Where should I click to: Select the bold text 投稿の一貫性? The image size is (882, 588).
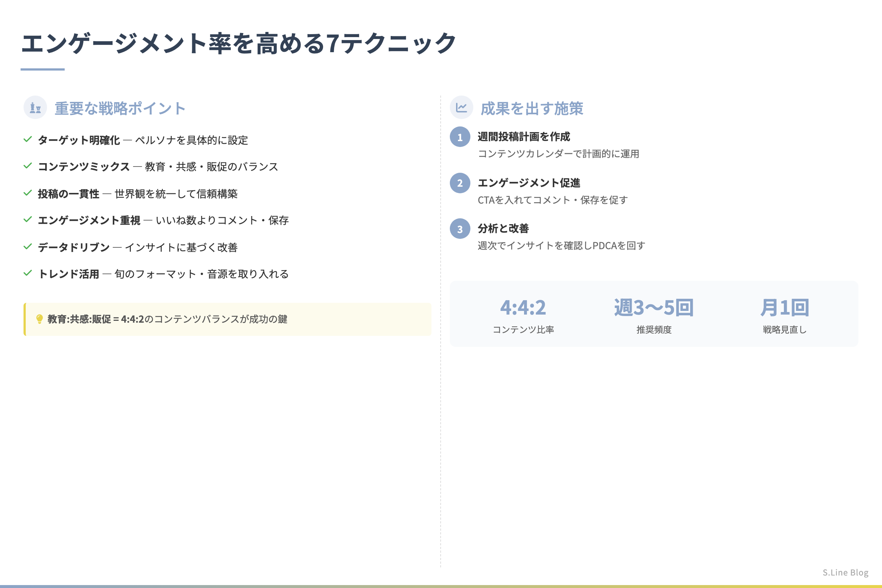(x=69, y=194)
